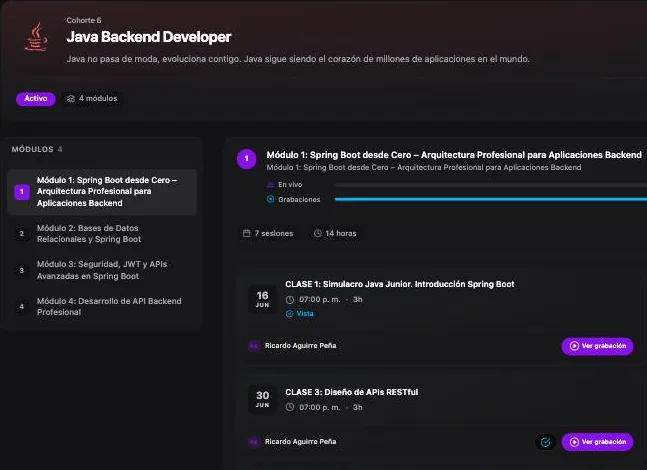Click the Grabaciones blue progress bar
This screenshot has height=470, width=647.
491,199
